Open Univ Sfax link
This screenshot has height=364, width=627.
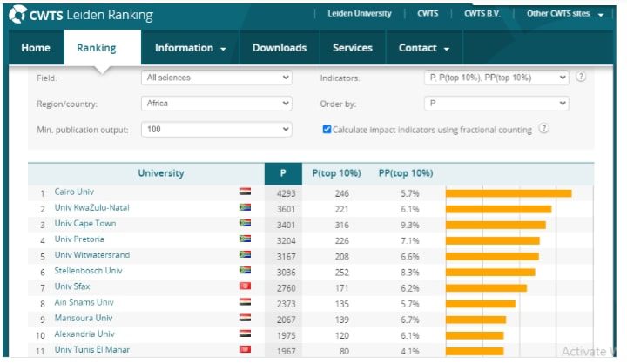(x=72, y=286)
